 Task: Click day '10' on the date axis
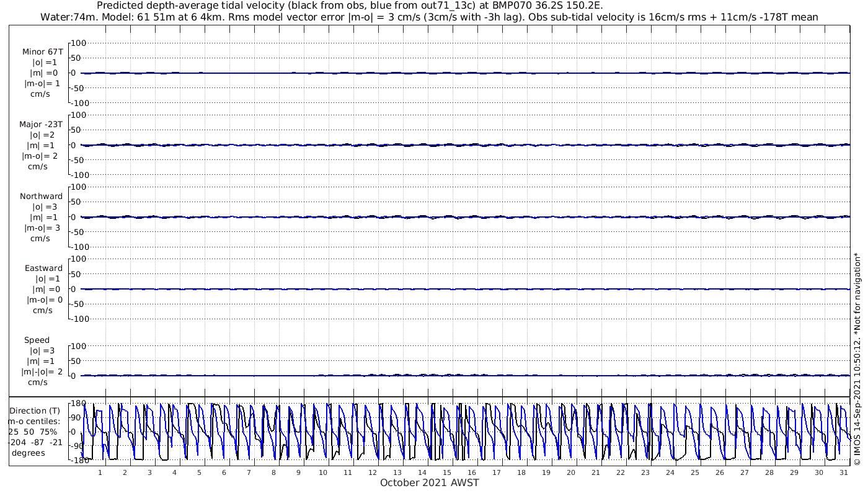(x=323, y=472)
